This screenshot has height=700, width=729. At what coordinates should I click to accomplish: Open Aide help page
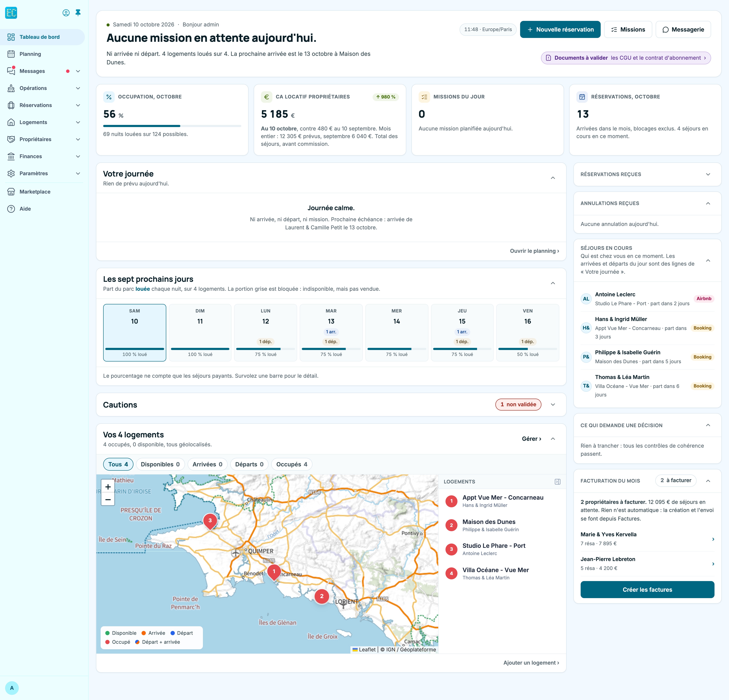(x=42, y=209)
